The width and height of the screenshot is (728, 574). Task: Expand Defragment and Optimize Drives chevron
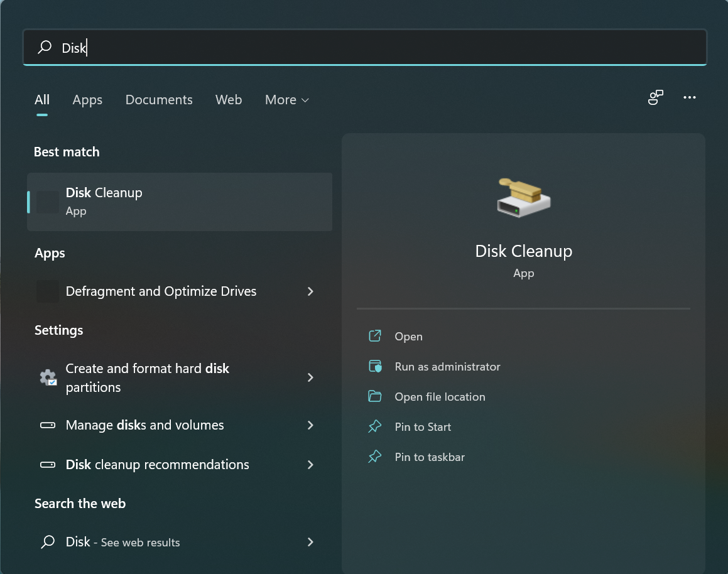(310, 291)
